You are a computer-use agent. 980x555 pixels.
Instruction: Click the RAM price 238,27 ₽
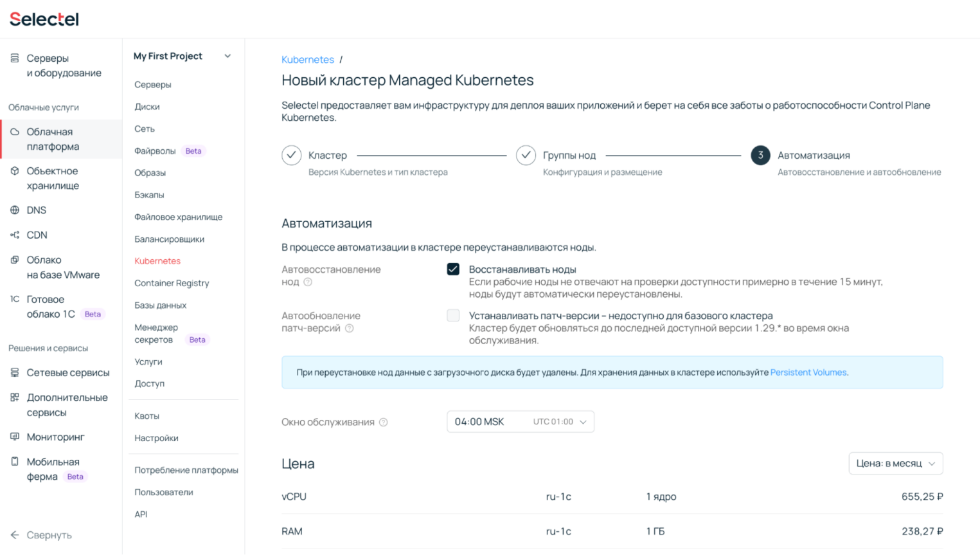click(x=922, y=532)
